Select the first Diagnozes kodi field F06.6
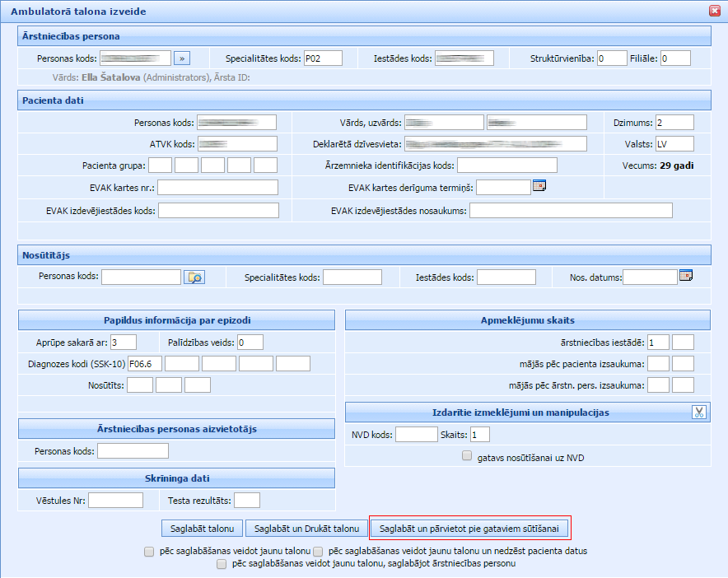Screen dimensions: 728x578 coord(144,363)
